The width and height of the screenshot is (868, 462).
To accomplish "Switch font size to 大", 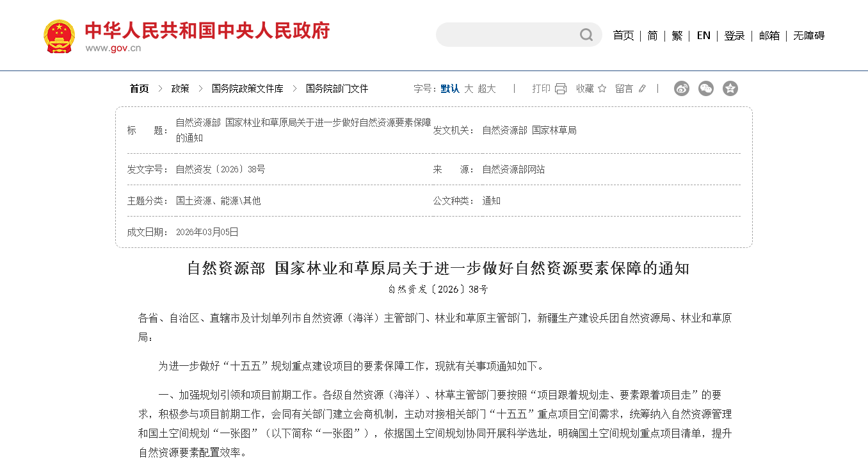I will coord(469,88).
